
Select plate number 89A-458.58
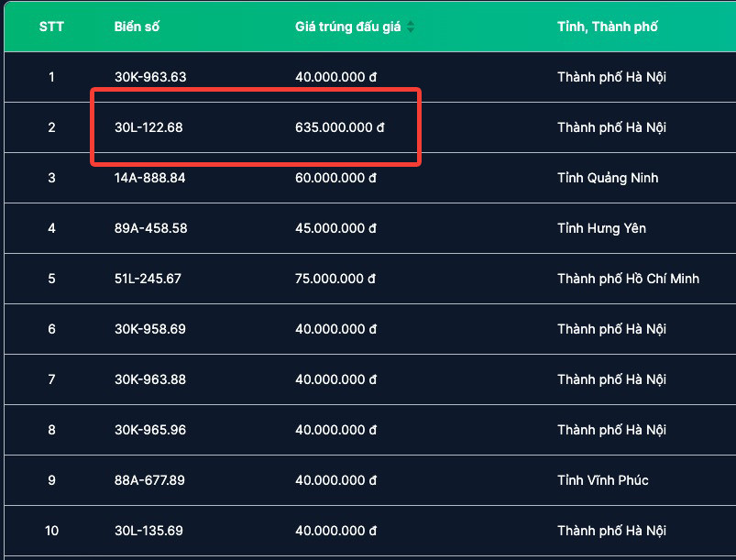click(151, 228)
